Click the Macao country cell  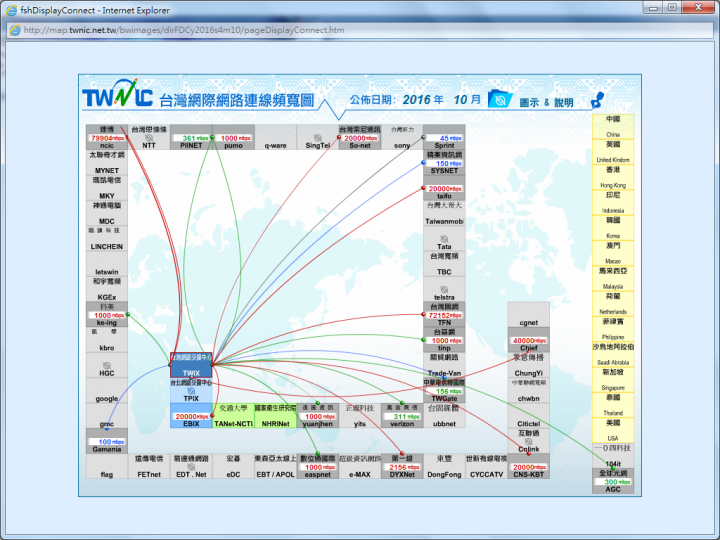pos(613,253)
